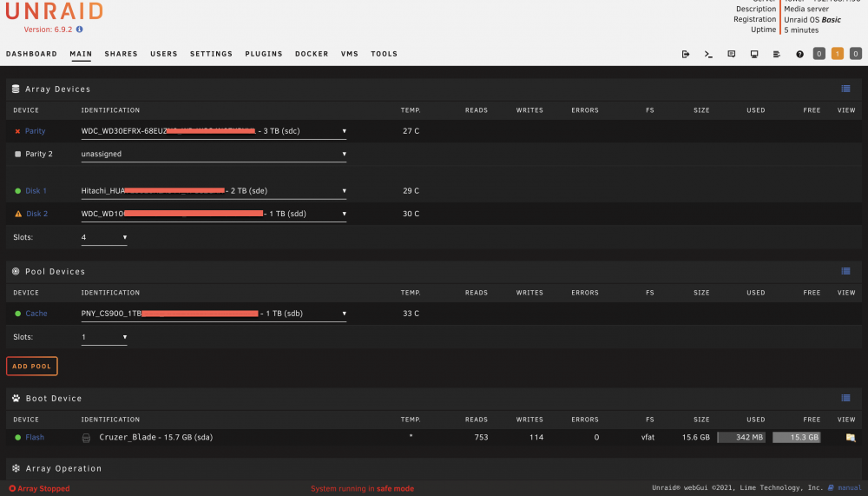Toggle Boot Device list view icon
This screenshot has height=496, width=868.
[x=845, y=398]
